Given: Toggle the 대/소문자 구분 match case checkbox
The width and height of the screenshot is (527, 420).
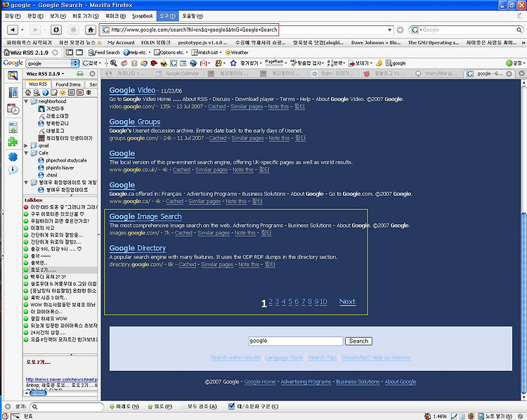Looking at the screenshot, I should pos(231,406).
